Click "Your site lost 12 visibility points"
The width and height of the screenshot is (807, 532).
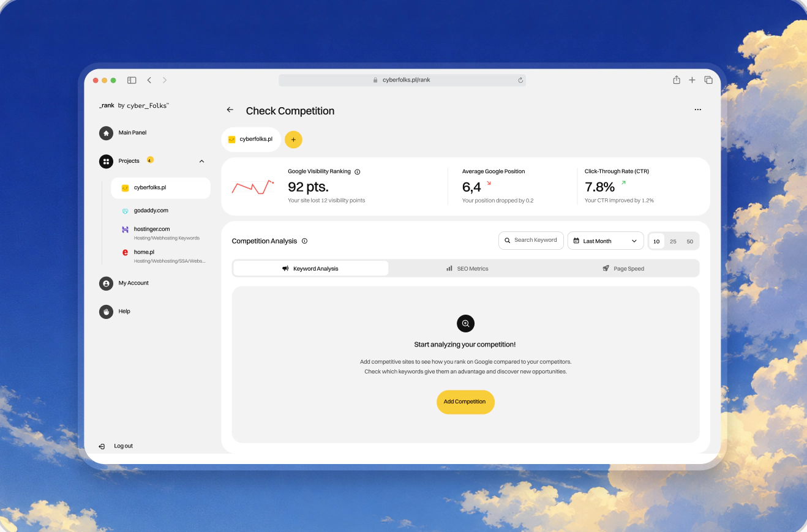[x=326, y=200]
